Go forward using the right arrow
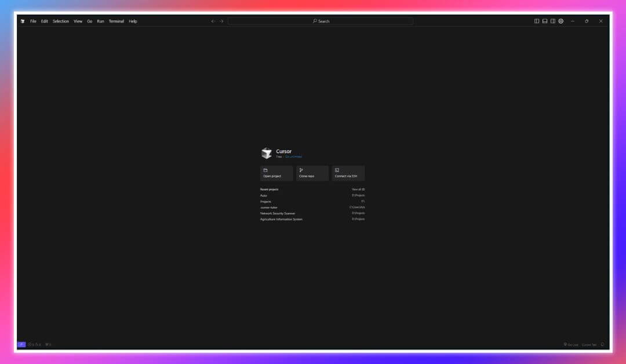This screenshot has height=364, width=626. tap(221, 21)
